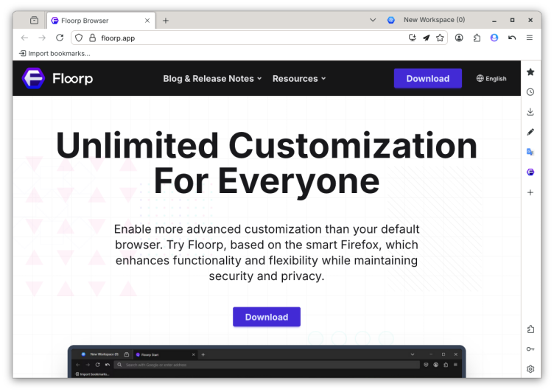Expand the Resources menu
The image size is (554, 392).
pos(299,78)
